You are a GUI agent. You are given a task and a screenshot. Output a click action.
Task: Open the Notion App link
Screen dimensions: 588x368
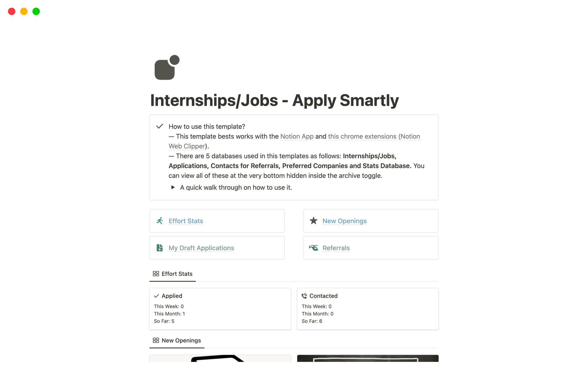click(297, 136)
